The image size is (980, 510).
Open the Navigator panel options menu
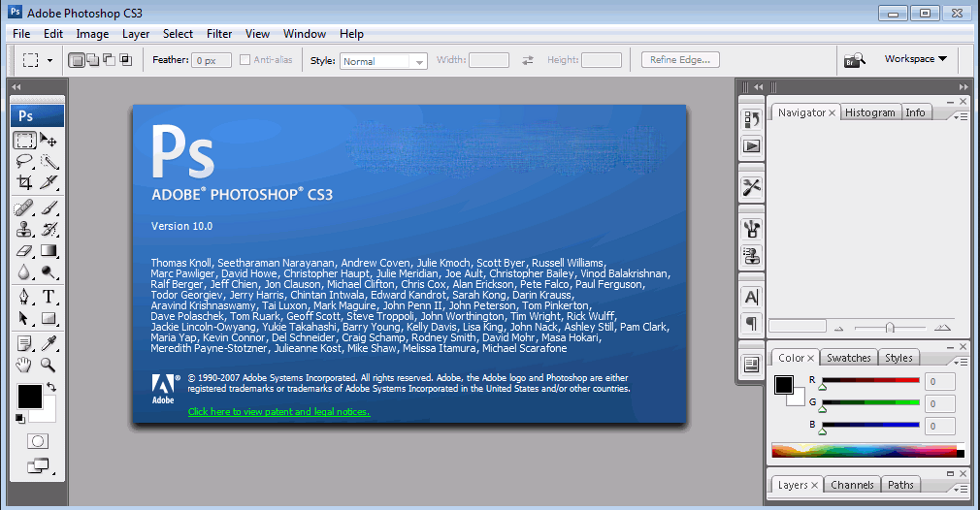tap(961, 116)
